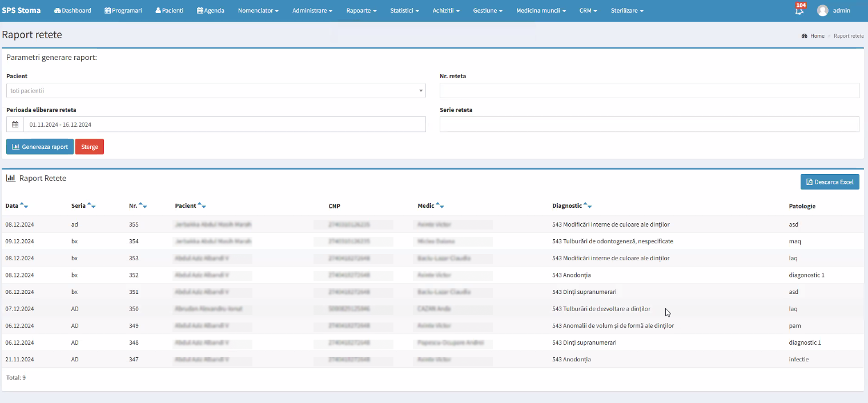
Task: Open the CRM dropdown menu
Action: [x=588, y=10]
